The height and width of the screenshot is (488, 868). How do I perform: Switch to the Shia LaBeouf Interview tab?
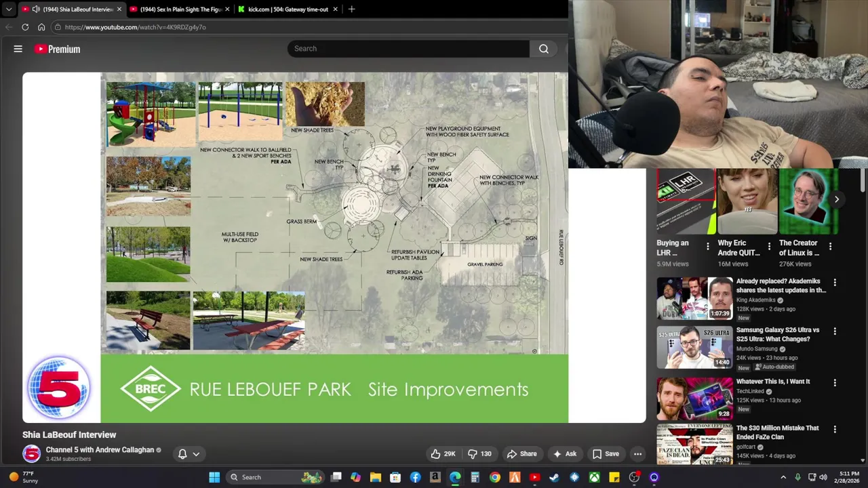72,9
